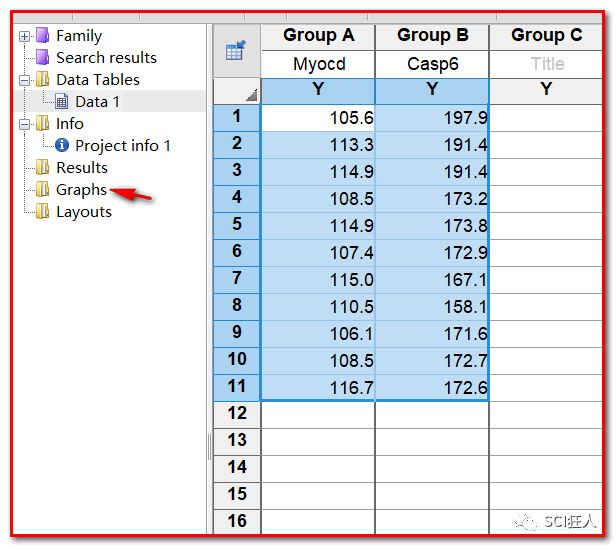Expand the Family tree node
This screenshot has height=548, width=616.
click(x=24, y=36)
